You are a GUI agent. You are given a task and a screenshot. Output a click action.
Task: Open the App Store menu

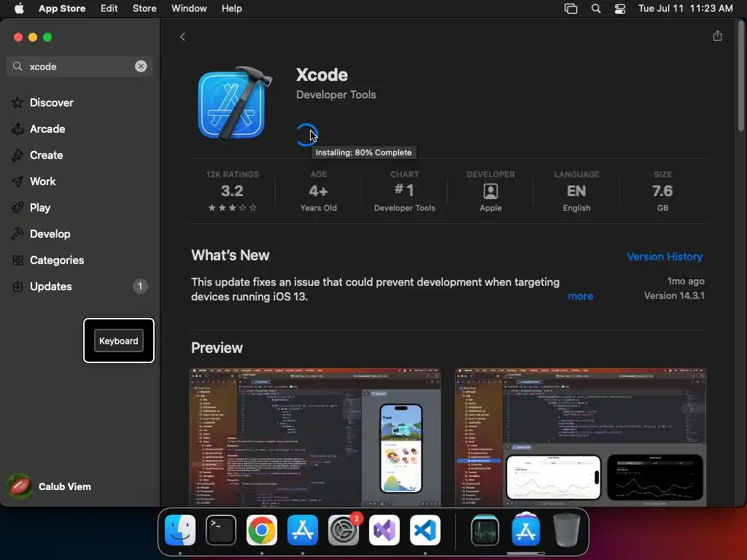(x=62, y=8)
